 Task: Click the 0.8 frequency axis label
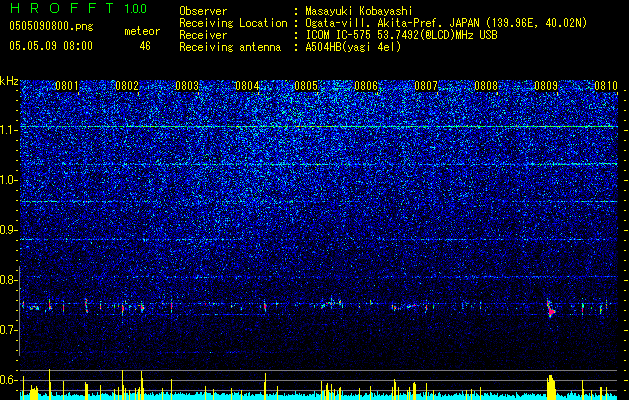point(8,280)
